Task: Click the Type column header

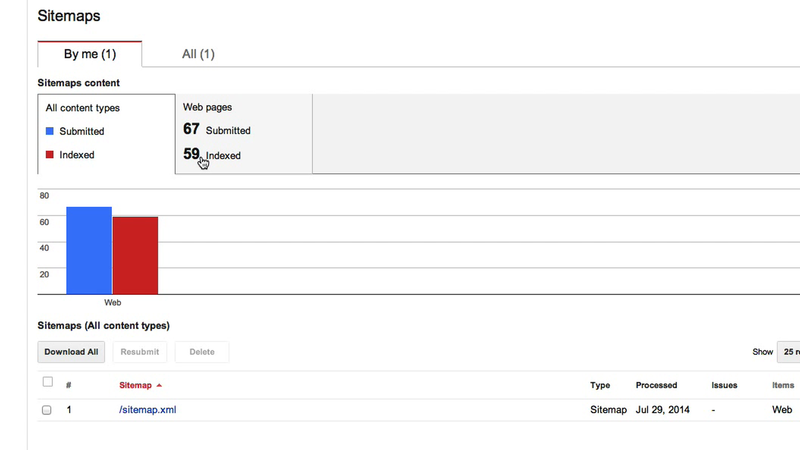Action: click(600, 385)
